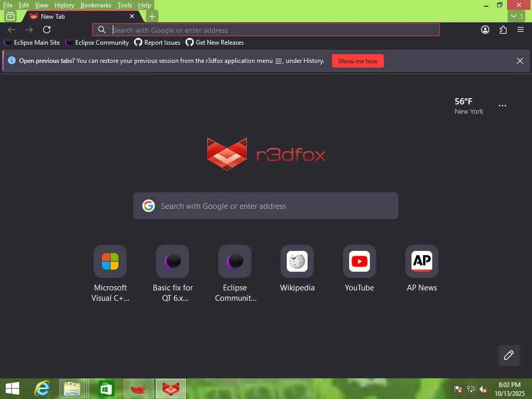Open Microsoft Visual C++ shortcut tile
532x399 pixels.
pos(110,273)
